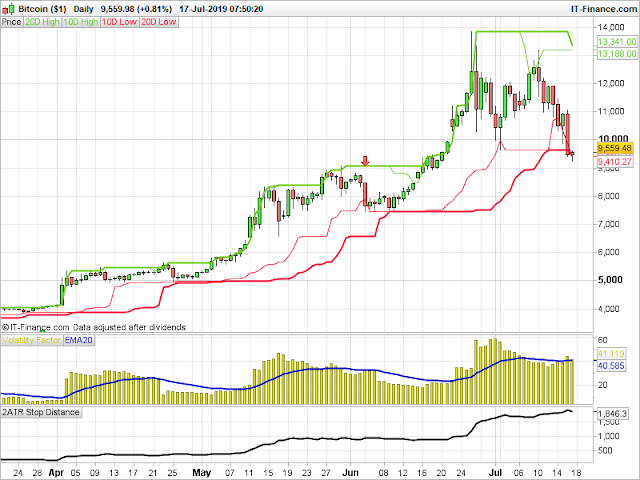Click the EMA20 indicator label
The width and height of the screenshot is (640, 480).
[79, 340]
